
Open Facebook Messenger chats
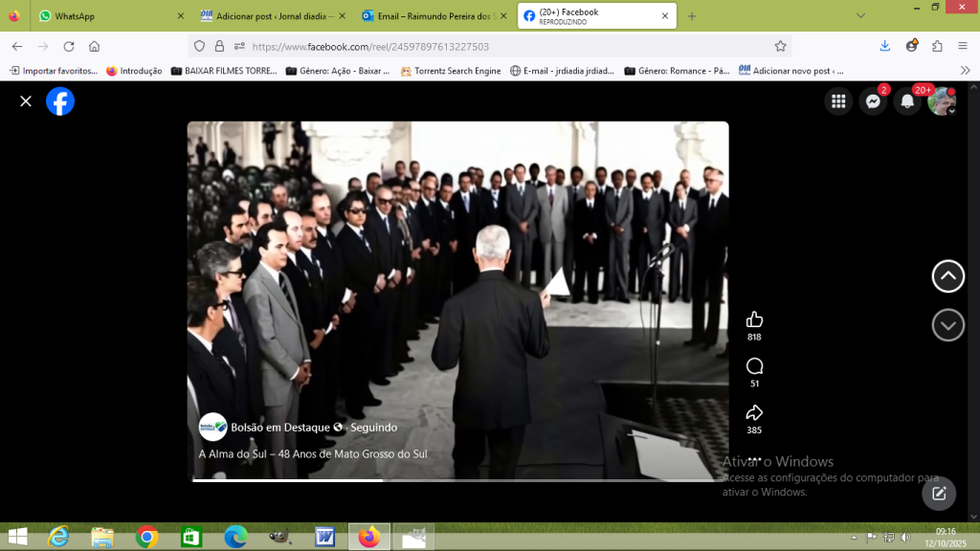[873, 101]
